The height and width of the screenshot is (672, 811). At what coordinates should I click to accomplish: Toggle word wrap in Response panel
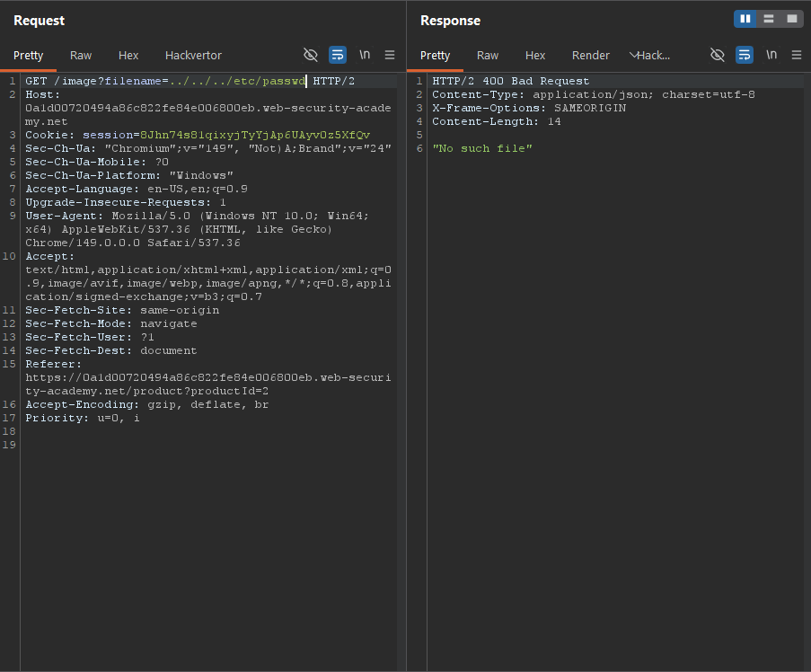(x=745, y=55)
